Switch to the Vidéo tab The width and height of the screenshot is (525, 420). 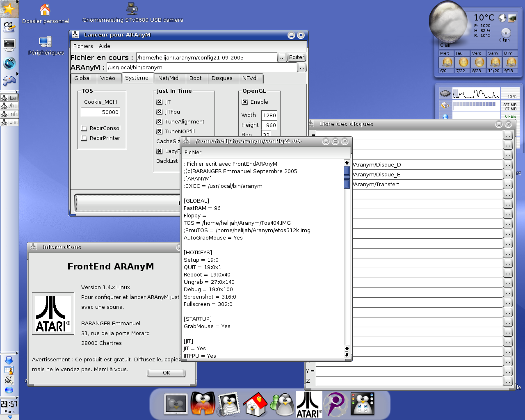[x=108, y=78]
